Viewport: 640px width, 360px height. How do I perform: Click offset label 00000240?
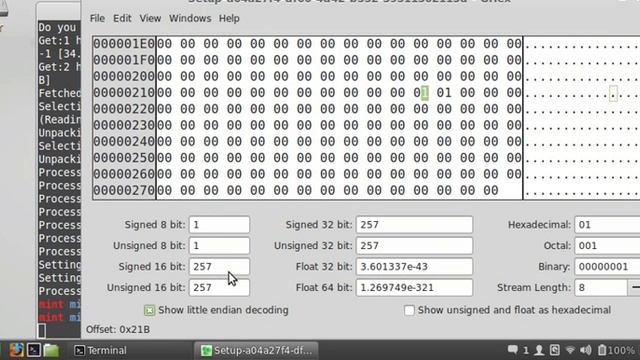[x=124, y=141]
